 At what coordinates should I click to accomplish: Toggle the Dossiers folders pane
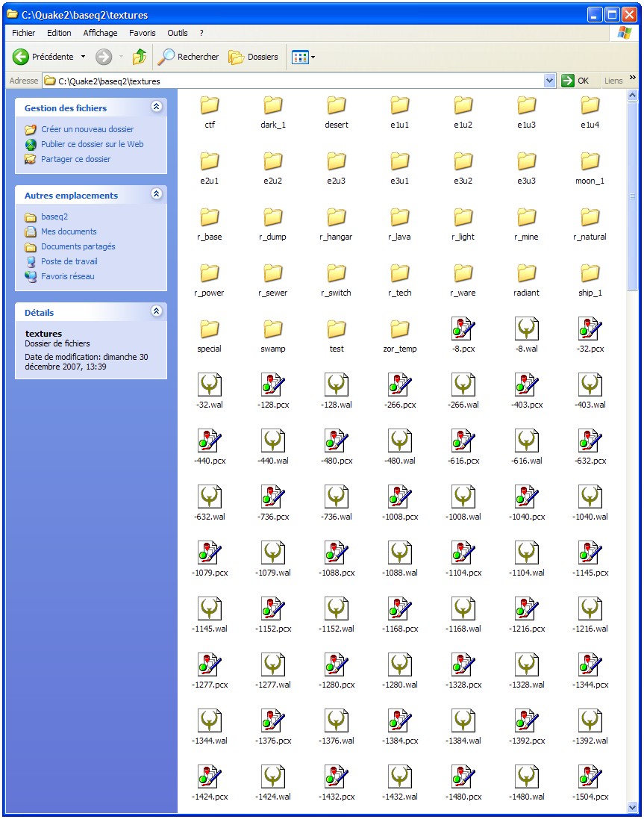[x=254, y=57]
